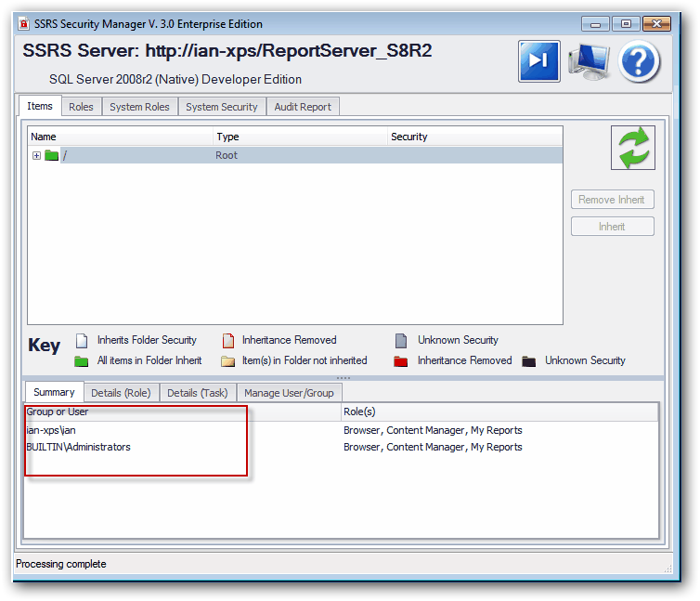Click the SQL Server 2008r2 edition text

[175, 80]
